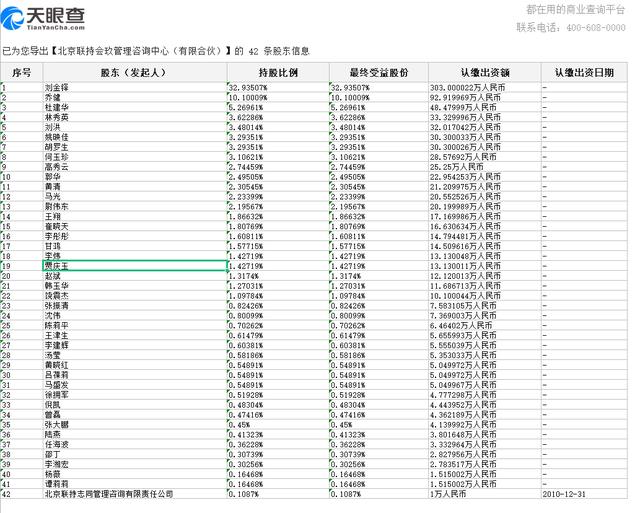Click 0.45% in the 最终受益股份 column
Image resolution: width=640 pixels, height=513 pixels.
(x=379, y=424)
